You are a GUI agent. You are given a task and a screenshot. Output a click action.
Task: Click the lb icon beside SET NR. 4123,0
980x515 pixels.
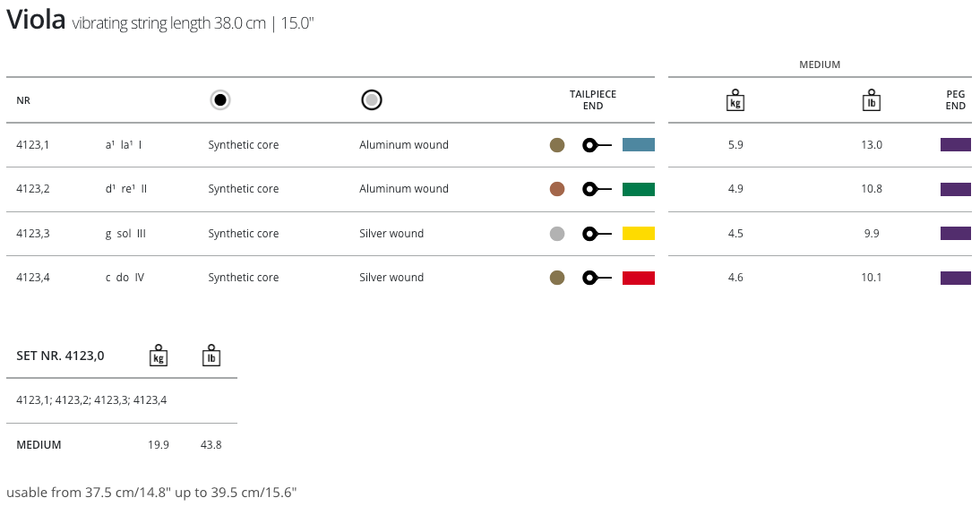pos(211,356)
